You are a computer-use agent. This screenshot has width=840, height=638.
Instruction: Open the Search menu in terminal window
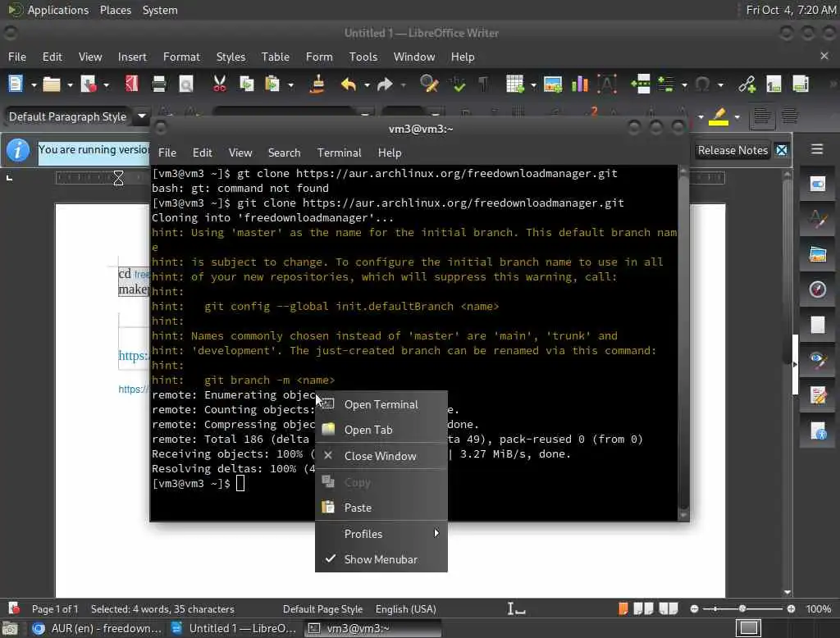click(x=284, y=153)
